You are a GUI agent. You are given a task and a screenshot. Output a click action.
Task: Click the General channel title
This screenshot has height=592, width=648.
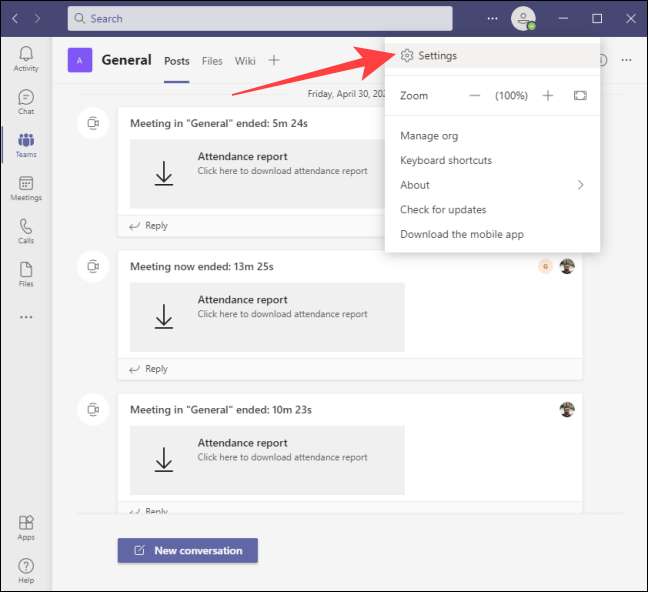[x=126, y=60]
